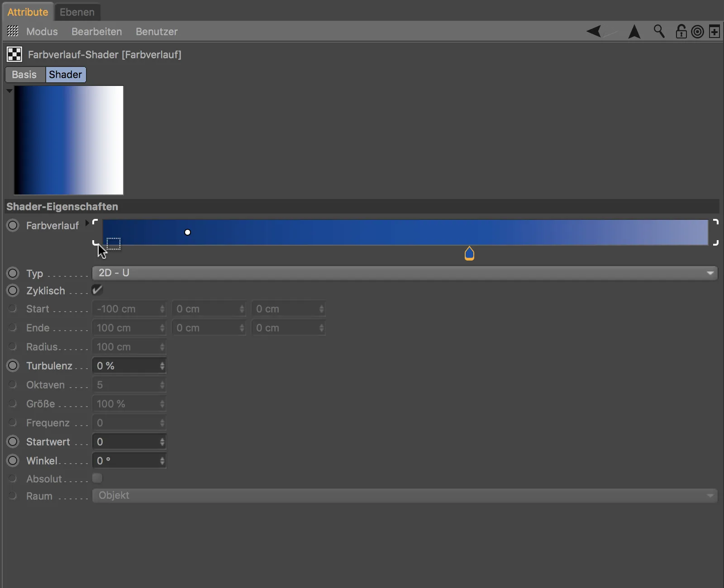
Task: Toggle the Absolut checkbox
Action: [x=97, y=478]
